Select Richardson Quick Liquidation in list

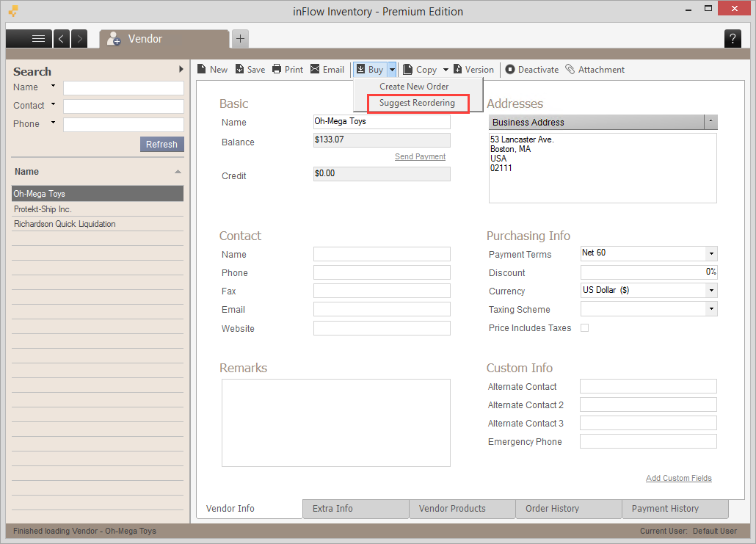click(x=98, y=224)
